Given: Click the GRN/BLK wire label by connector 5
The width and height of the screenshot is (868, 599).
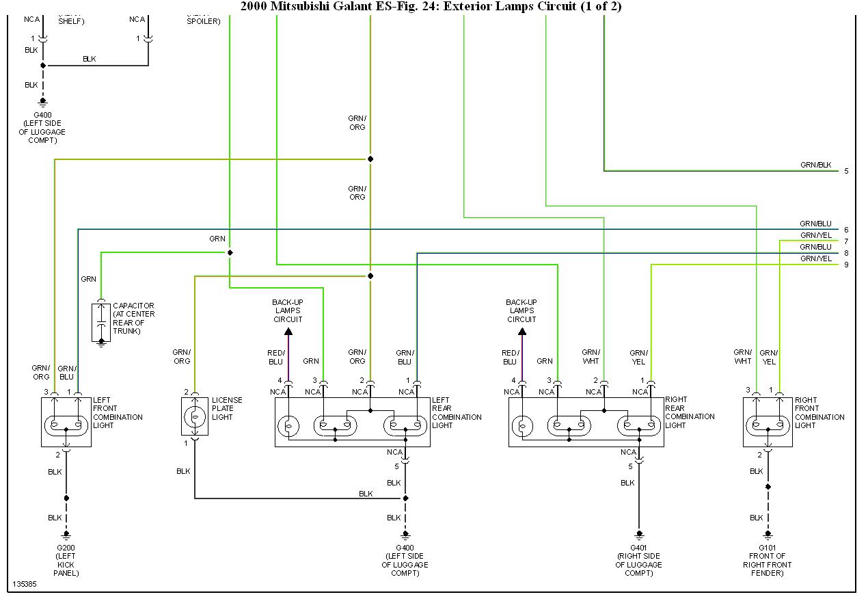Looking at the screenshot, I should tap(816, 165).
